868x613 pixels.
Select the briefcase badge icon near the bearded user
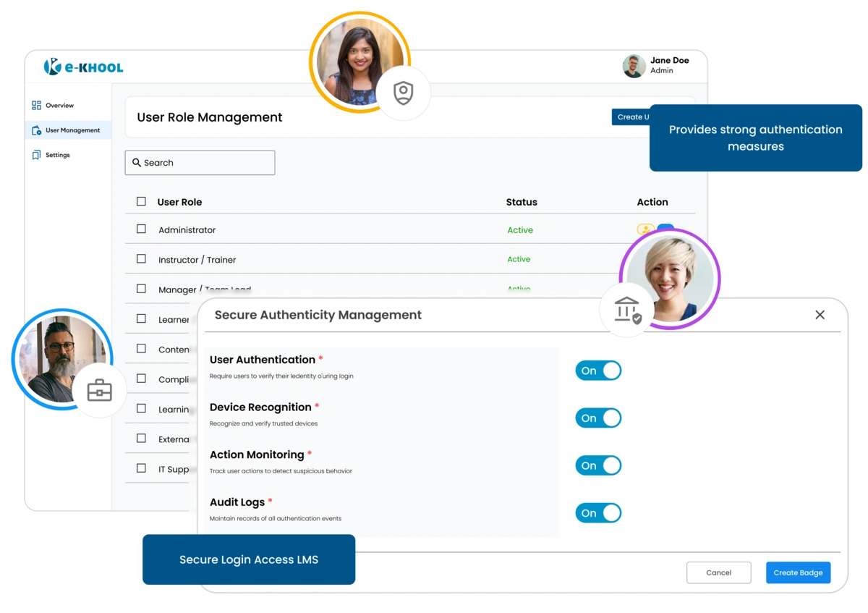click(x=99, y=389)
